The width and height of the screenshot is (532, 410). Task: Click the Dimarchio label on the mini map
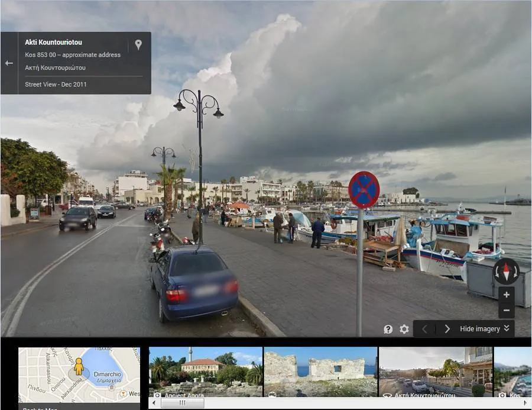[x=108, y=374]
